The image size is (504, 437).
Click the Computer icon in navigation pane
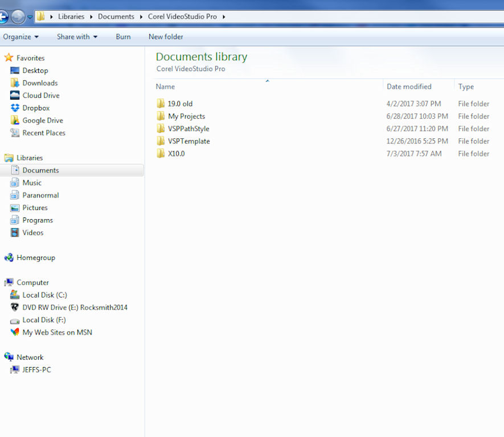[9, 282]
